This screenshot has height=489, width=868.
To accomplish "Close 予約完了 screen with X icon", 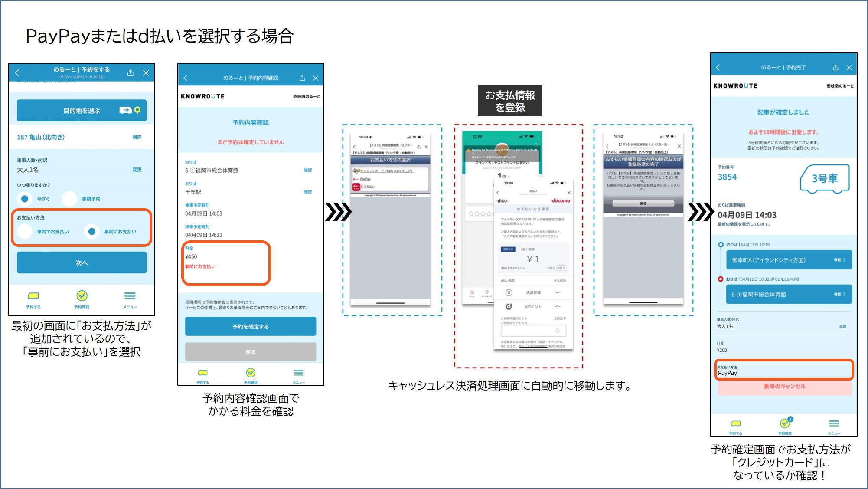I will pyautogui.click(x=849, y=67).
